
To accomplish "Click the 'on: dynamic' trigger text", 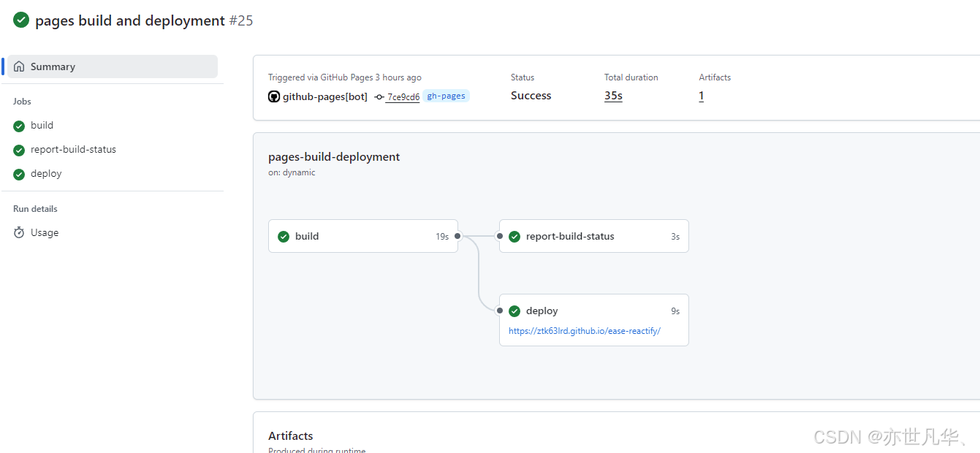I will (x=292, y=173).
